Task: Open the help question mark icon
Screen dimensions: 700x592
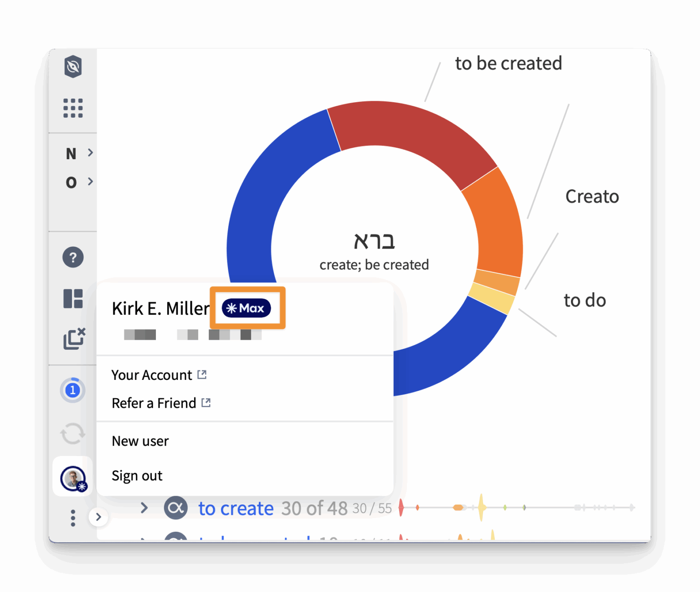Action: [73, 257]
